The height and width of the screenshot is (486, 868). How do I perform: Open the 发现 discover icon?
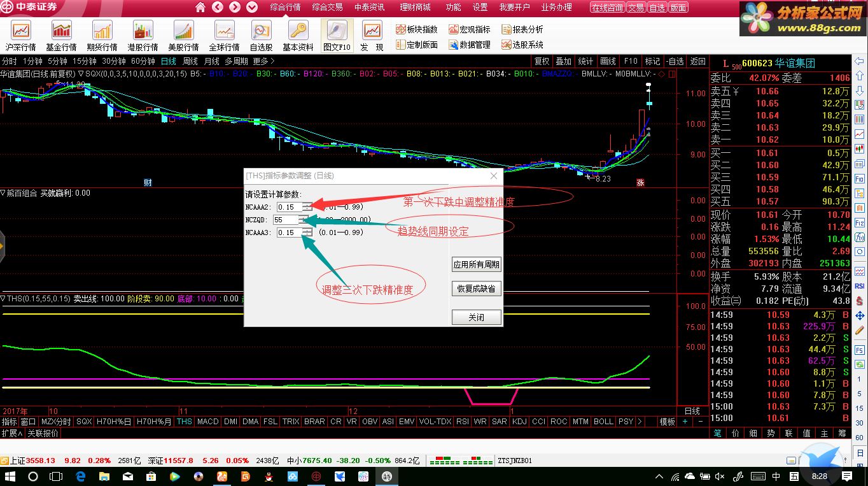pos(372,36)
